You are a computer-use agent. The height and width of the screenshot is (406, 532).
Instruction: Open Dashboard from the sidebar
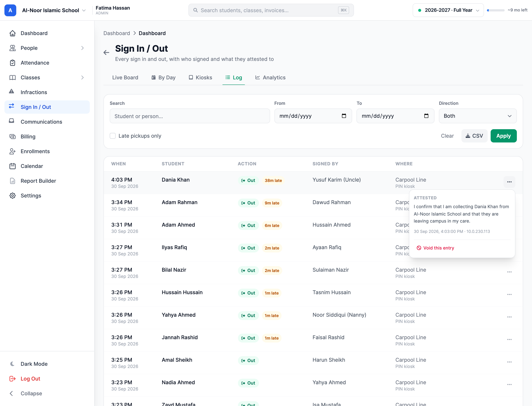tap(47, 33)
